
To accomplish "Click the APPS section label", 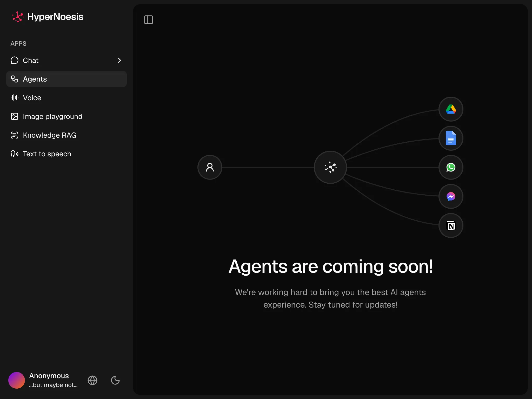I will (18, 44).
